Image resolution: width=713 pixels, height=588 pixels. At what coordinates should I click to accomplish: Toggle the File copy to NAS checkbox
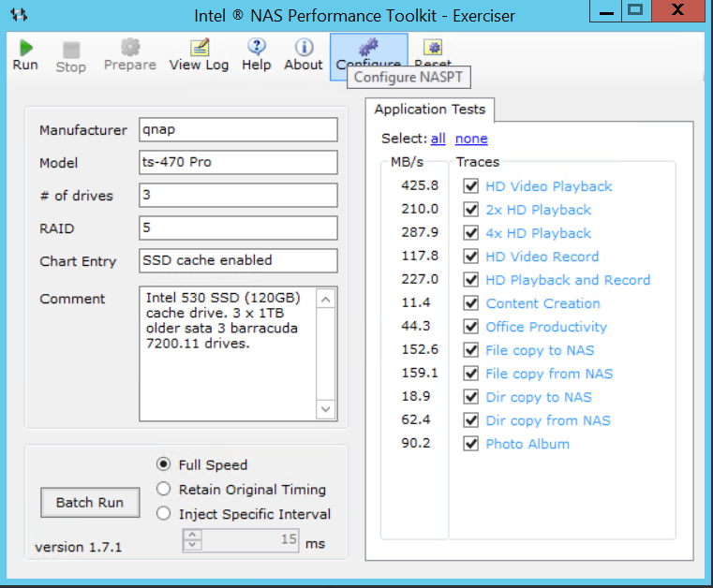(x=470, y=350)
